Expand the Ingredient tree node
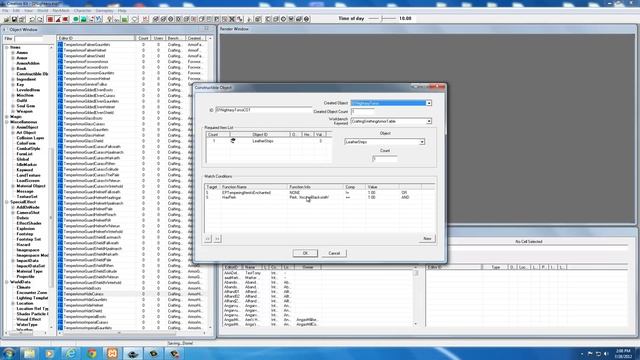Screen dimensions: 640x360 point(13,79)
